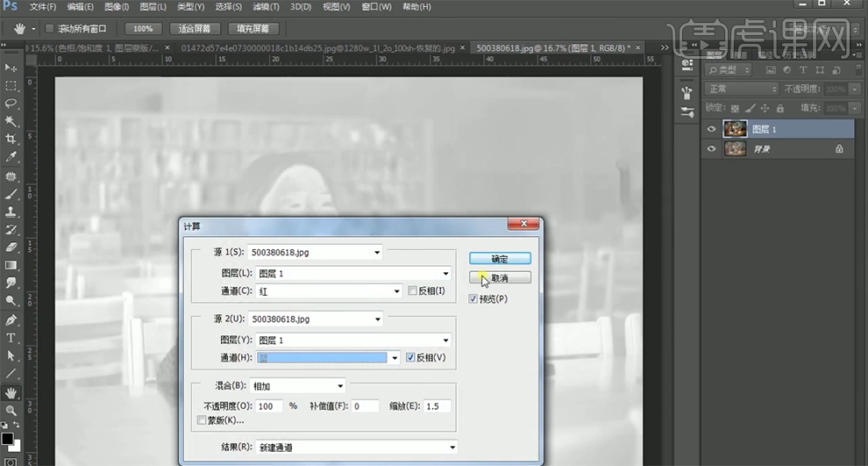
Task: Select the Horizontal Type tool
Action: point(11,338)
